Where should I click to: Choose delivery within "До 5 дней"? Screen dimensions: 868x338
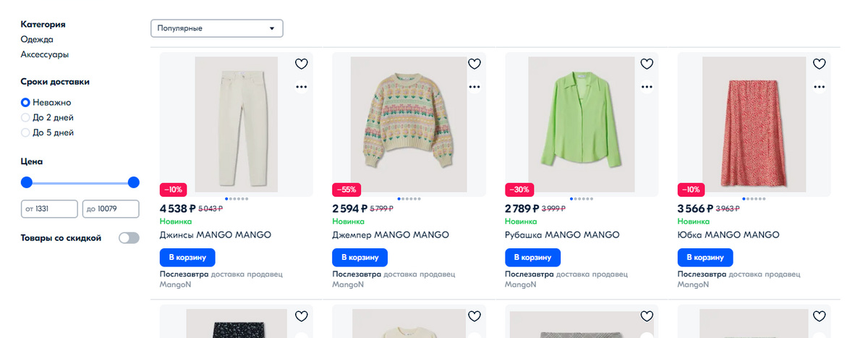(x=26, y=132)
